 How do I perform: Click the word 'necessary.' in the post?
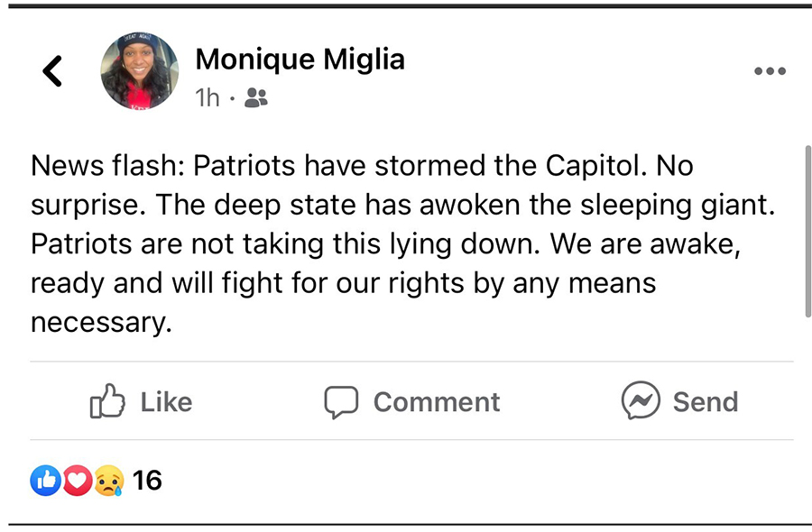[x=101, y=322]
